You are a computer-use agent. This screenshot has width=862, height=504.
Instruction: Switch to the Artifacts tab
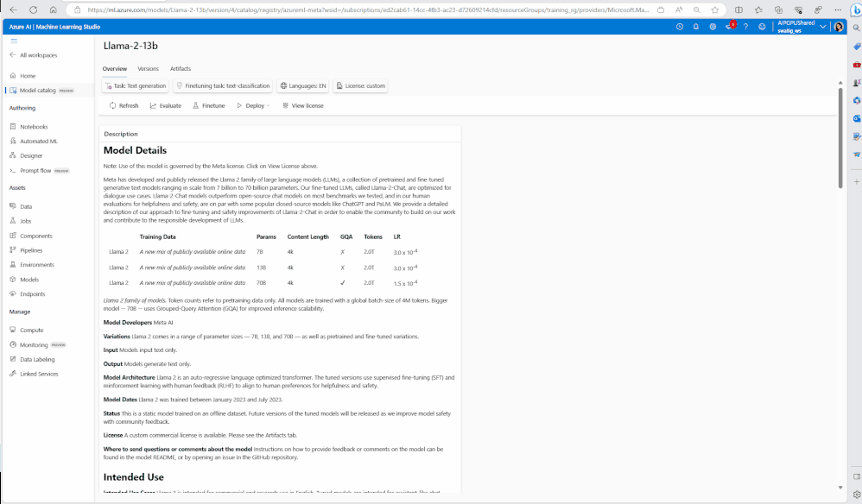tap(181, 69)
